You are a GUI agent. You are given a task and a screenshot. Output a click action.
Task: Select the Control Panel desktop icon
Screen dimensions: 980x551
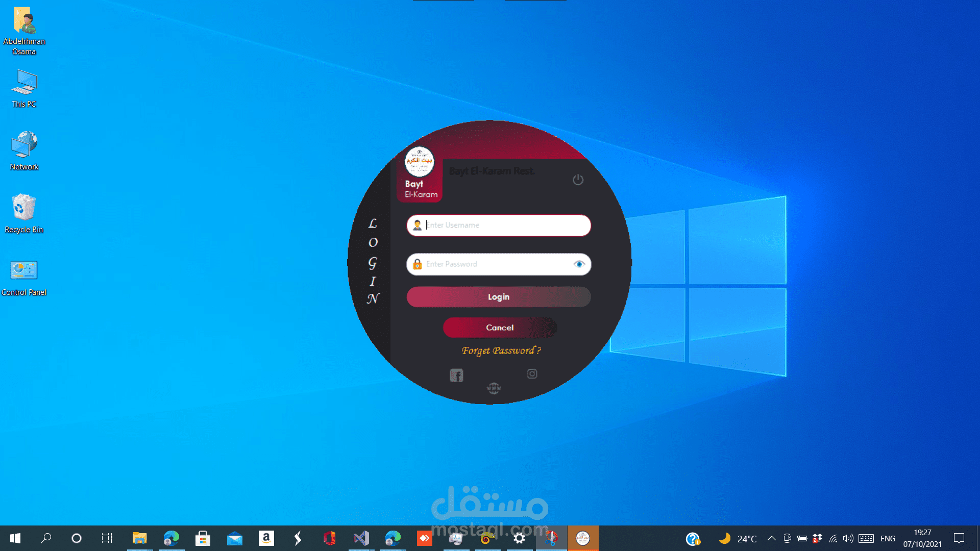tap(23, 277)
